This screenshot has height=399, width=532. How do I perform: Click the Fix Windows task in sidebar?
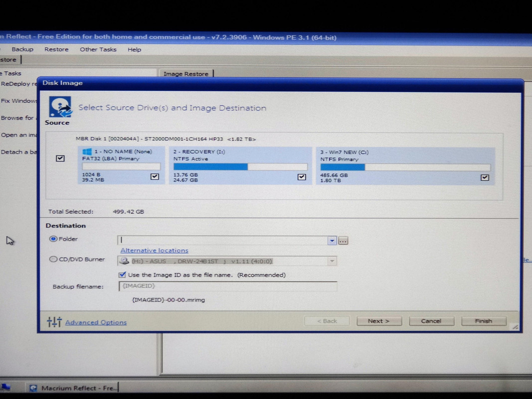tap(18, 101)
